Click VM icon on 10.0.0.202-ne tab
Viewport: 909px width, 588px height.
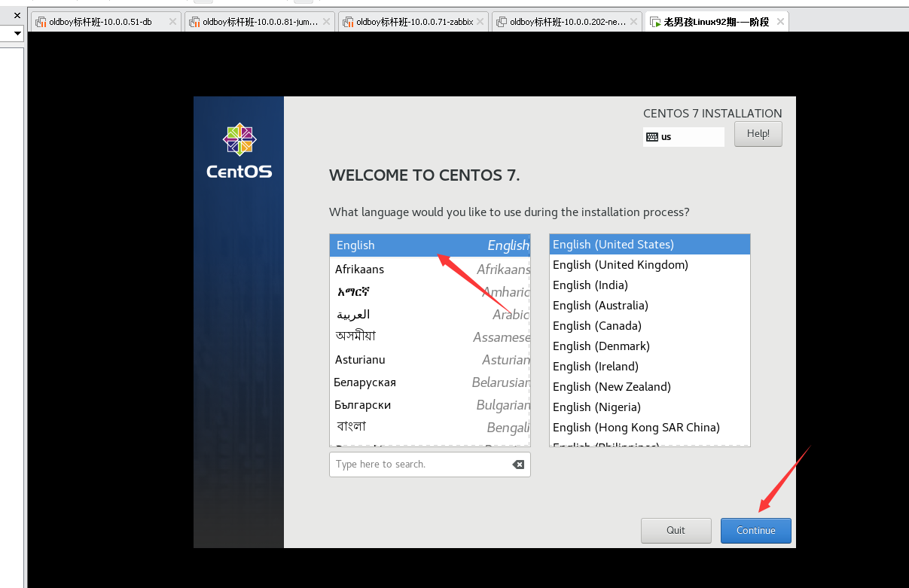[502, 22]
